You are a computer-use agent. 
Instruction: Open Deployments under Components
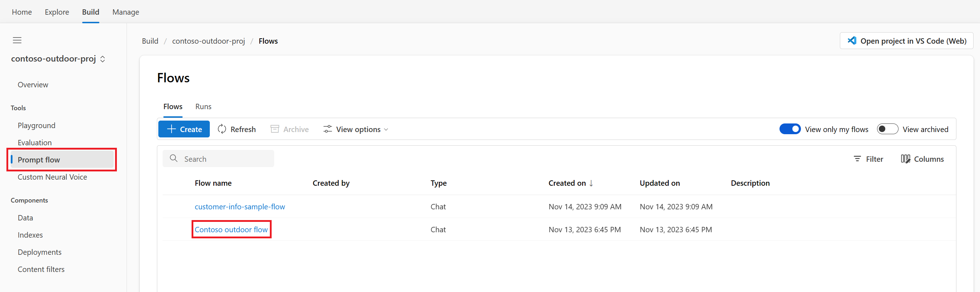40,252
